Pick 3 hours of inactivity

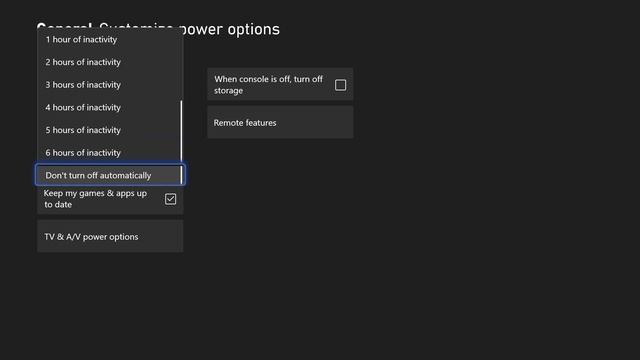pyautogui.click(x=109, y=85)
